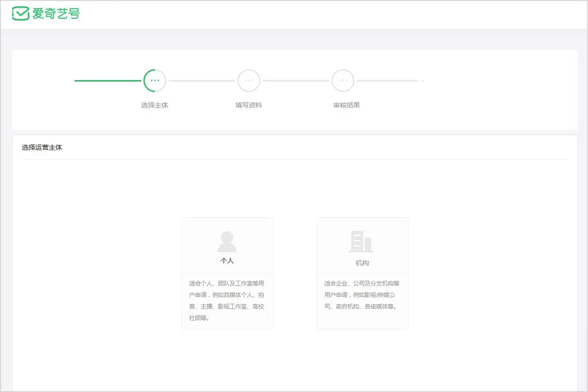588x392 pixels.
Task: Choose the 个人 account type label
Action: [x=227, y=261]
